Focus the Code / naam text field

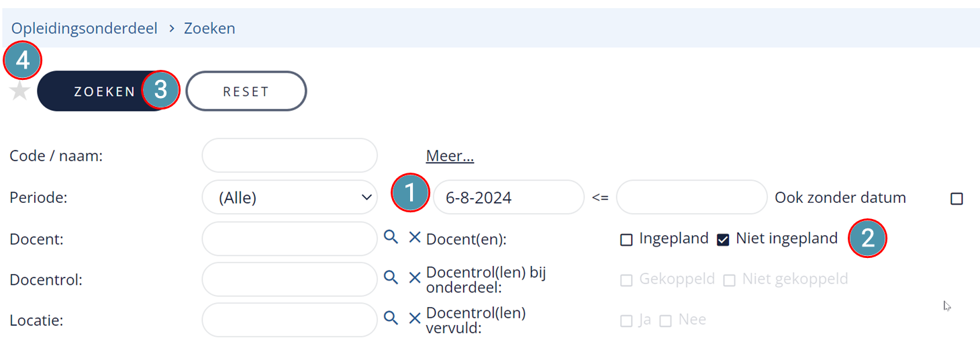[290, 156]
